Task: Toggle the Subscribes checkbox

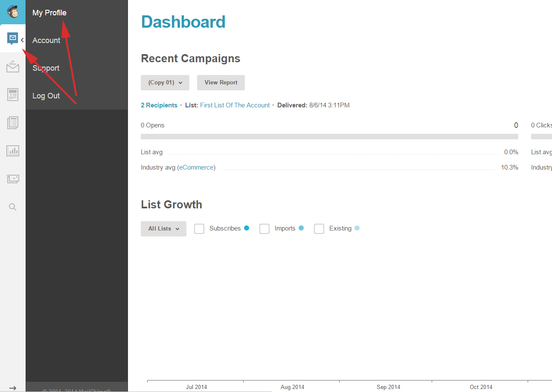Action: (199, 229)
